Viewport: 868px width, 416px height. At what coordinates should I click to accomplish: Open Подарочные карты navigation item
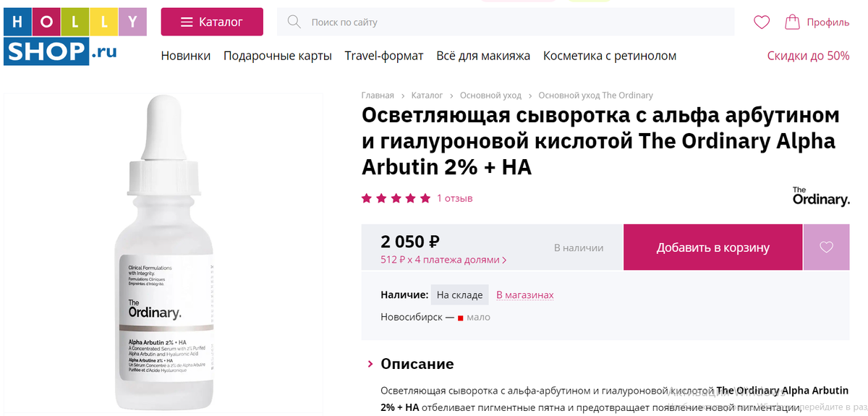point(278,56)
